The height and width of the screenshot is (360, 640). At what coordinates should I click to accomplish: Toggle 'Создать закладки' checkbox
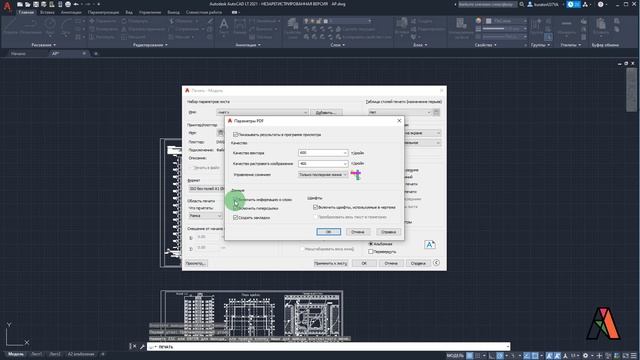click(x=236, y=218)
